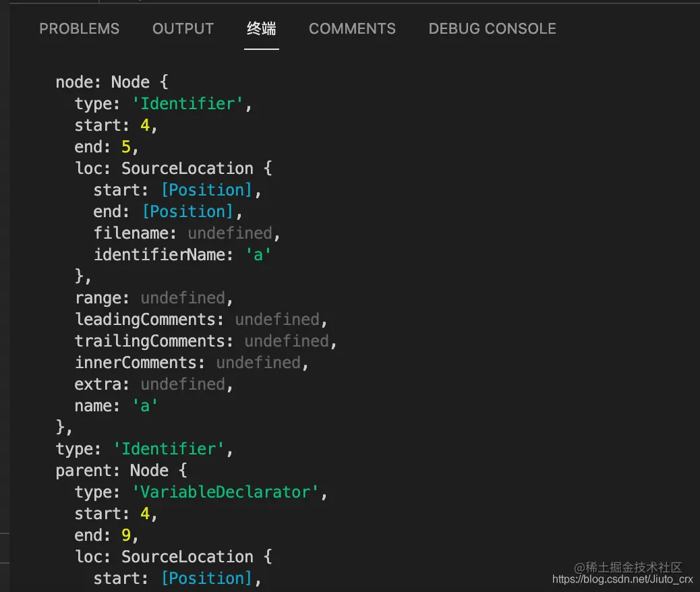Click the first 'Identifier' string under node
Image resolution: width=700 pixels, height=592 pixels.
coord(188,104)
